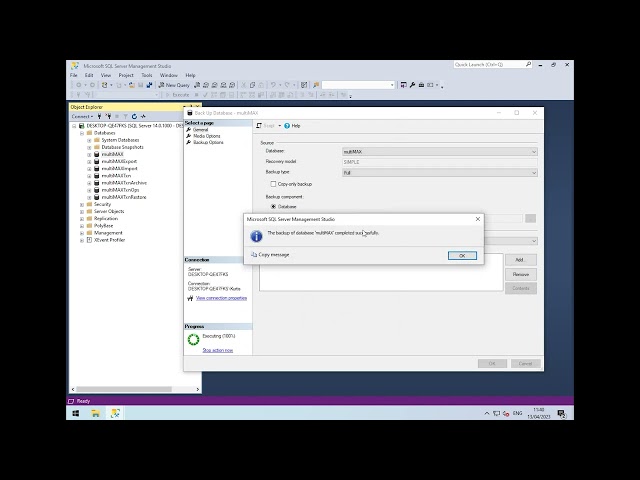The height and width of the screenshot is (480, 640).
Task: Expand the System Databases node
Action: click(89, 140)
